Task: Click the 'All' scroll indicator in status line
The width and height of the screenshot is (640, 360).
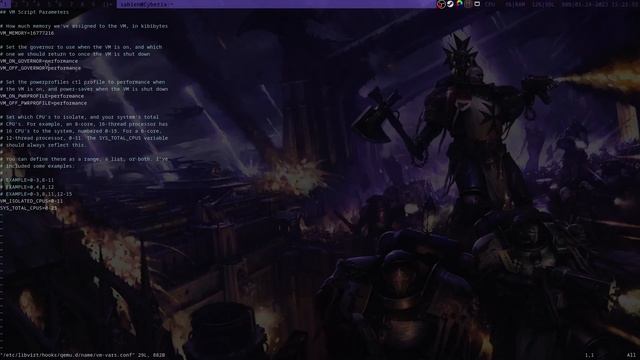Action: click(x=631, y=356)
